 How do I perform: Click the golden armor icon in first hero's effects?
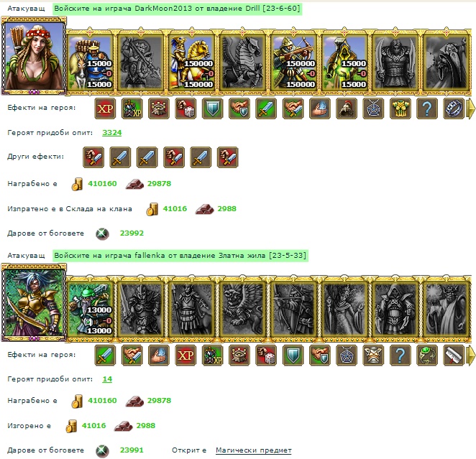pyautogui.click(x=400, y=108)
